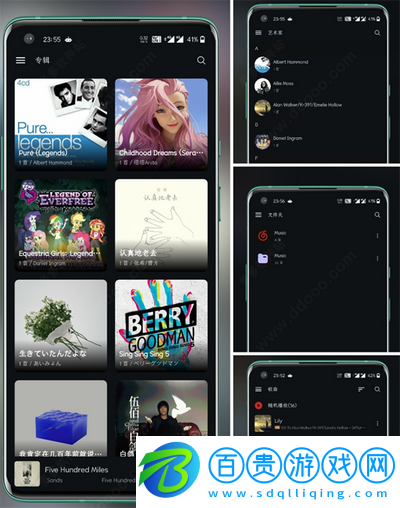Screen dimensions: 400x508
Task: Open Allie Moss artist avatar
Action: coord(262,86)
